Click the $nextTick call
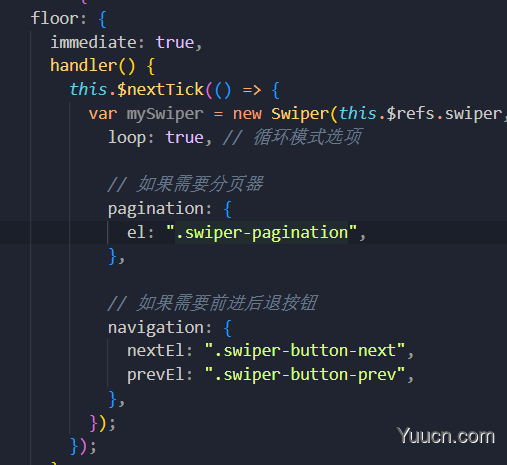 [160, 90]
